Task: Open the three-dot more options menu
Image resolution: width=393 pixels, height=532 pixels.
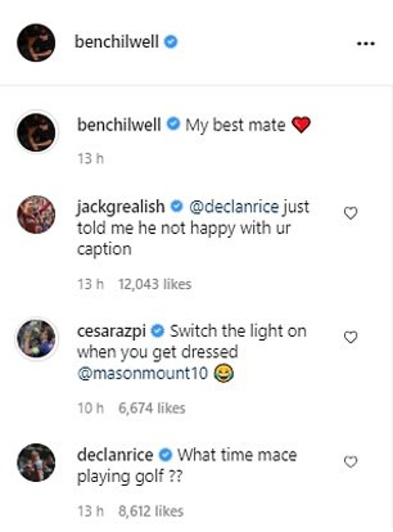Action: point(365,43)
